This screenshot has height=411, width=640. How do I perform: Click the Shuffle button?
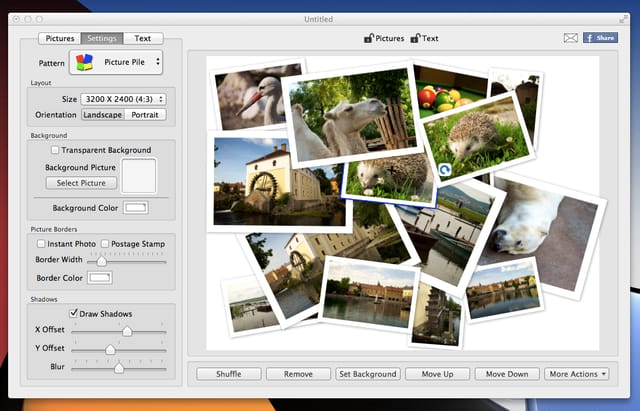pyautogui.click(x=229, y=374)
